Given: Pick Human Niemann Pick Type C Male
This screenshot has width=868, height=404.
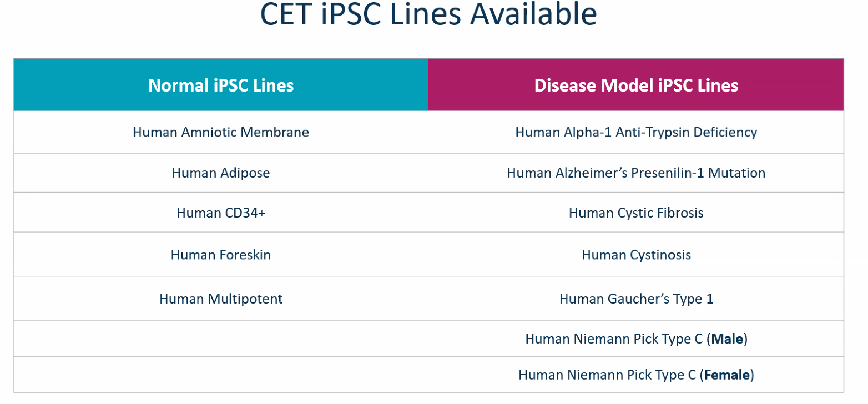Looking at the screenshot, I should click(x=636, y=339).
